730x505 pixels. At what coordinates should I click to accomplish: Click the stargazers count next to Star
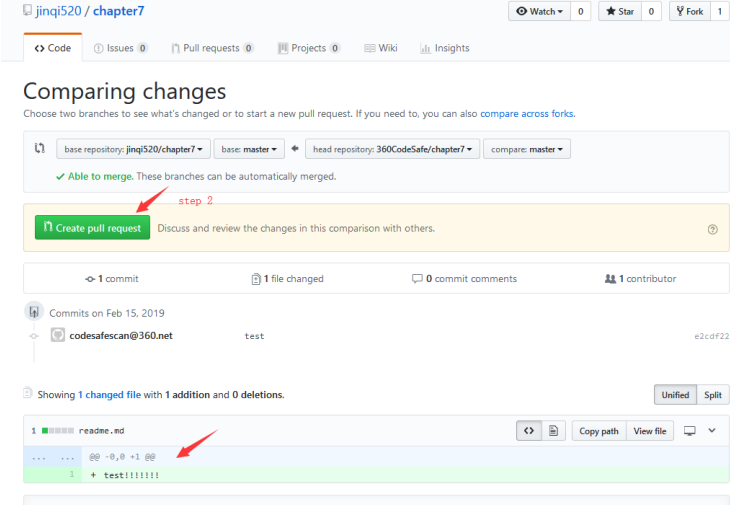651,11
